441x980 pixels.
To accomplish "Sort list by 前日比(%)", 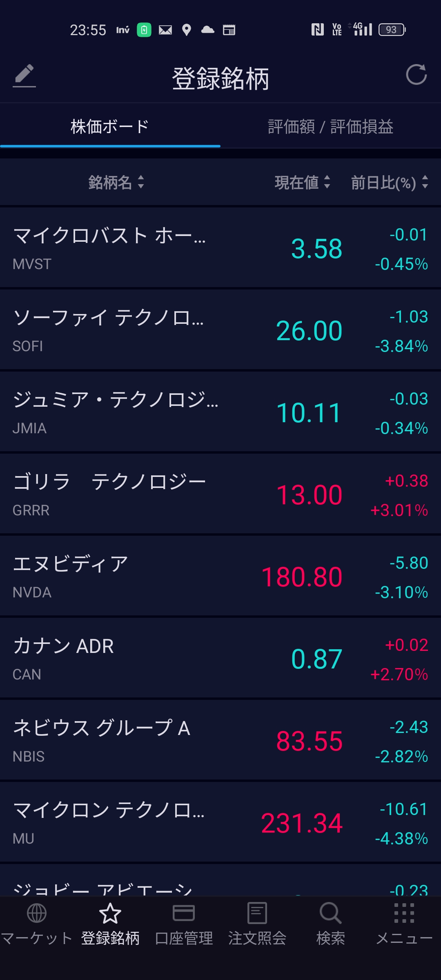I will tap(389, 182).
